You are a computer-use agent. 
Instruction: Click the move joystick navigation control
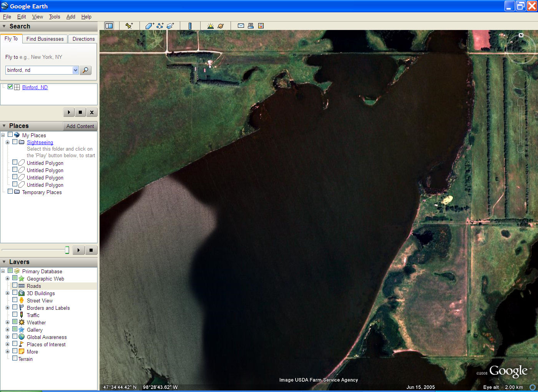(521, 80)
